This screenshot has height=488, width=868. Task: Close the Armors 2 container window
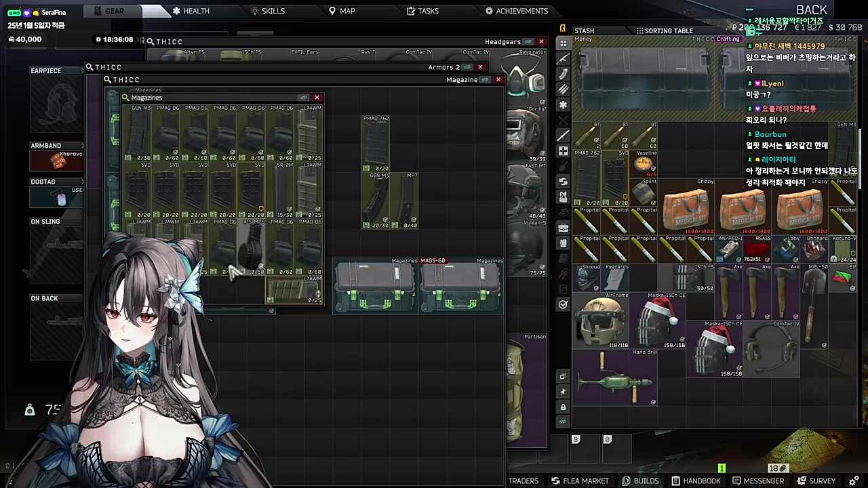(x=480, y=67)
